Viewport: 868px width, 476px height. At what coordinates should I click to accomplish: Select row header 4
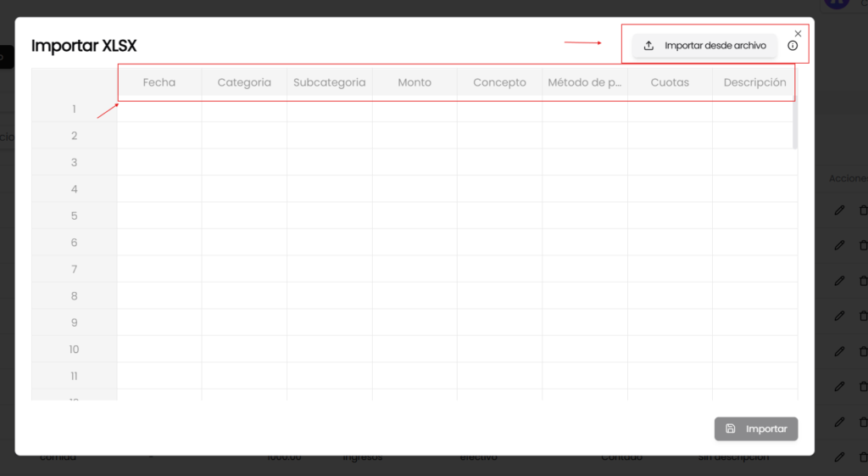point(75,189)
